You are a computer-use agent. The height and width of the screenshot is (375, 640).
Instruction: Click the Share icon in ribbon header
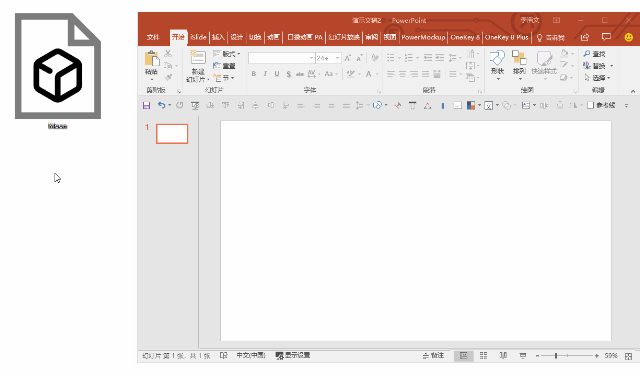point(585,37)
